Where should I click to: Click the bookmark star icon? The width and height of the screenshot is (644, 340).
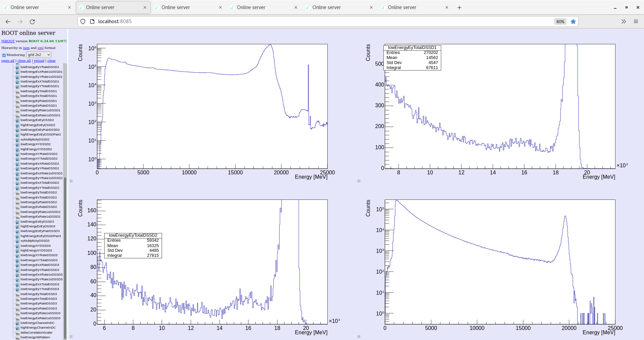tap(573, 21)
